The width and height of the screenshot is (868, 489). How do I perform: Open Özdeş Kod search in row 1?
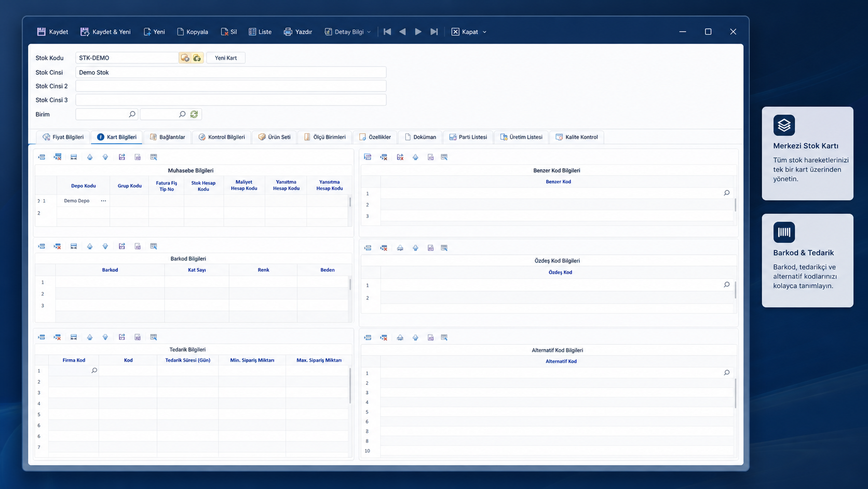[727, 285]
